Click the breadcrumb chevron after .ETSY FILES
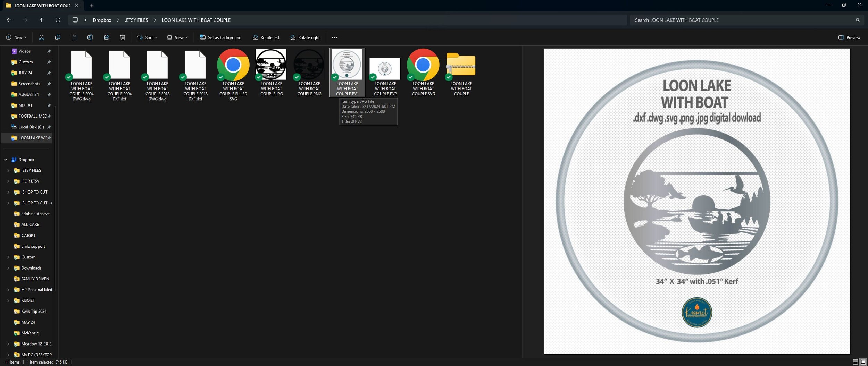Image resolution: width=868 pixels, height=366 pixels. click(155, 20)
